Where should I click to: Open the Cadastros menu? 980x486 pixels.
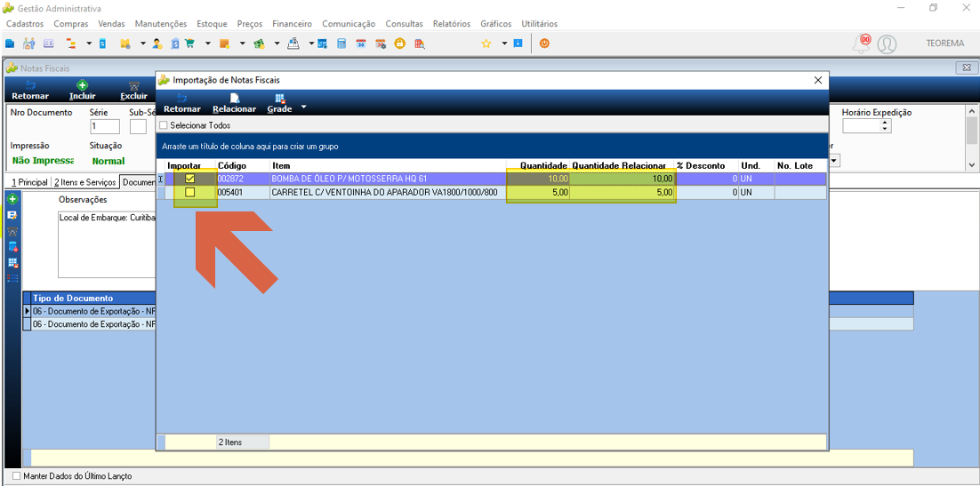click(x=25, y=24)
